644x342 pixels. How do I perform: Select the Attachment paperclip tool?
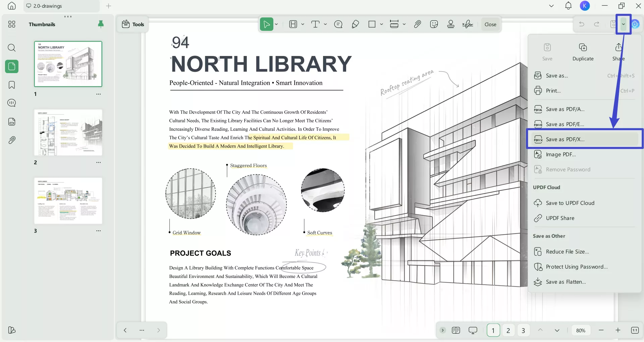pos(418,24)
